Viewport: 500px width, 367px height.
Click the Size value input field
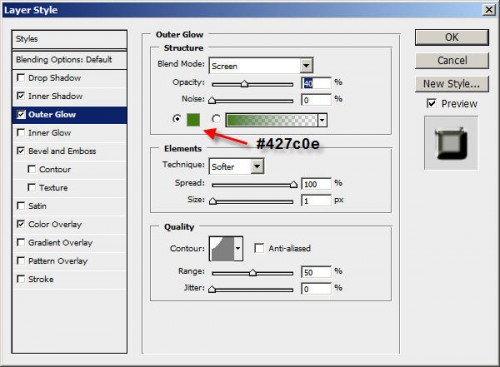coord(316,200)
